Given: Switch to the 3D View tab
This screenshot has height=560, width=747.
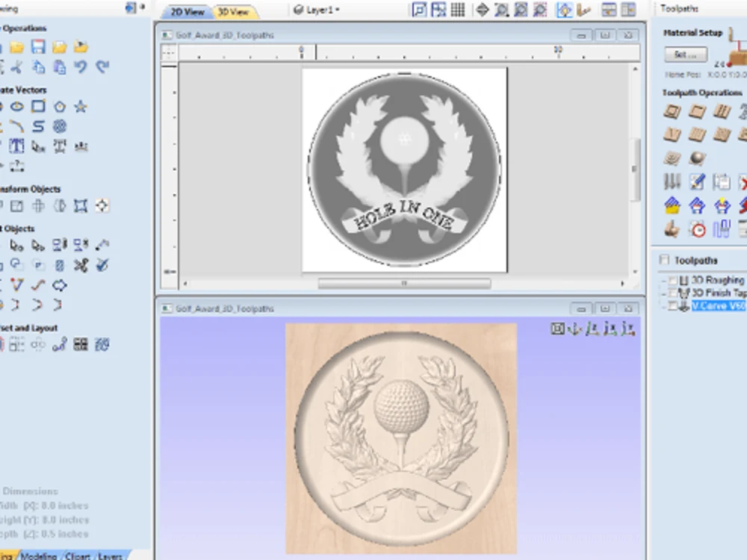Looking at the screenshot, I should point(235,11).
